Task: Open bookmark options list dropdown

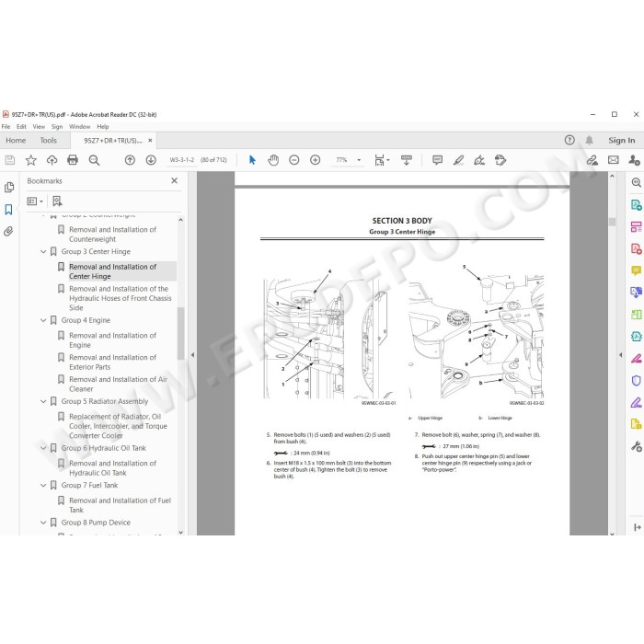Action: click(x=35, y=201)
